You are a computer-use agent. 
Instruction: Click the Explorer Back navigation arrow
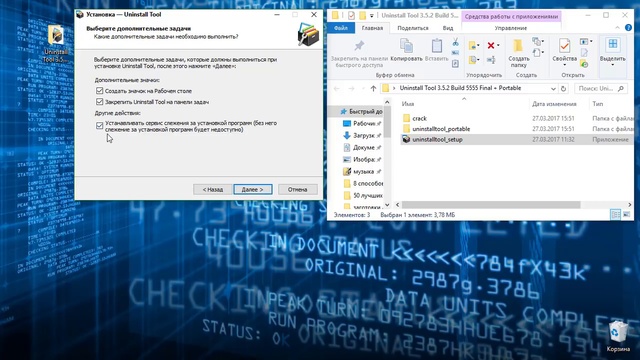coord(337,88)
